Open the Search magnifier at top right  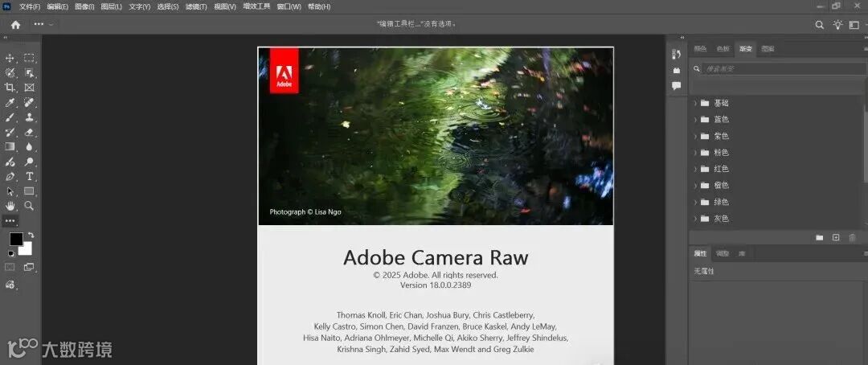[x=819, y=25]
